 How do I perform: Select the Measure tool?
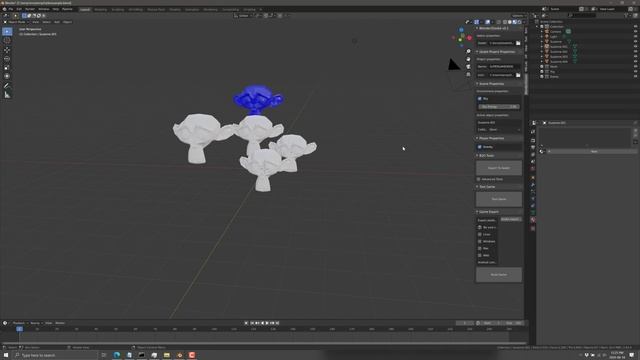click(7, 95)
